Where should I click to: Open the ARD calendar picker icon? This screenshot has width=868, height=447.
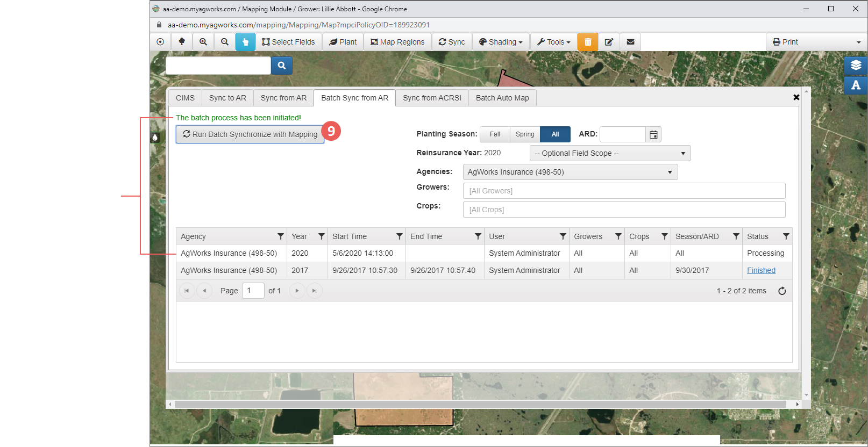click(x=653, y=134)
